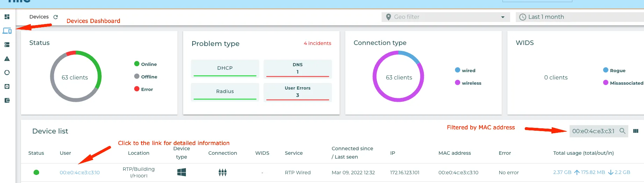Screen dimensions: 644x183
Task: Click the Windows device type icon
Action: point(182,172)
